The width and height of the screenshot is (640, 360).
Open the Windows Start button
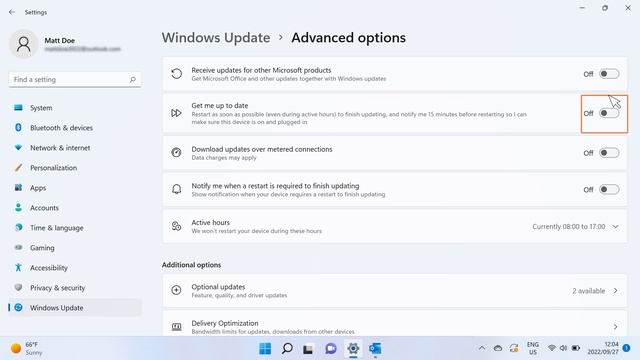point(265,349)
